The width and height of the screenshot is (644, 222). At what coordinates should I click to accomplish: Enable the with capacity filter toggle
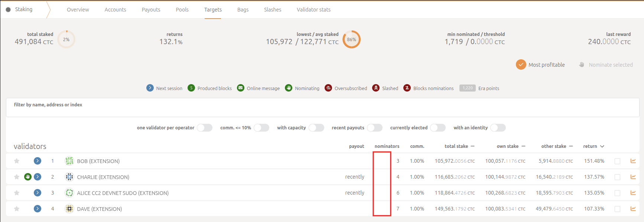pyautogui.click(x=316, y=128)
